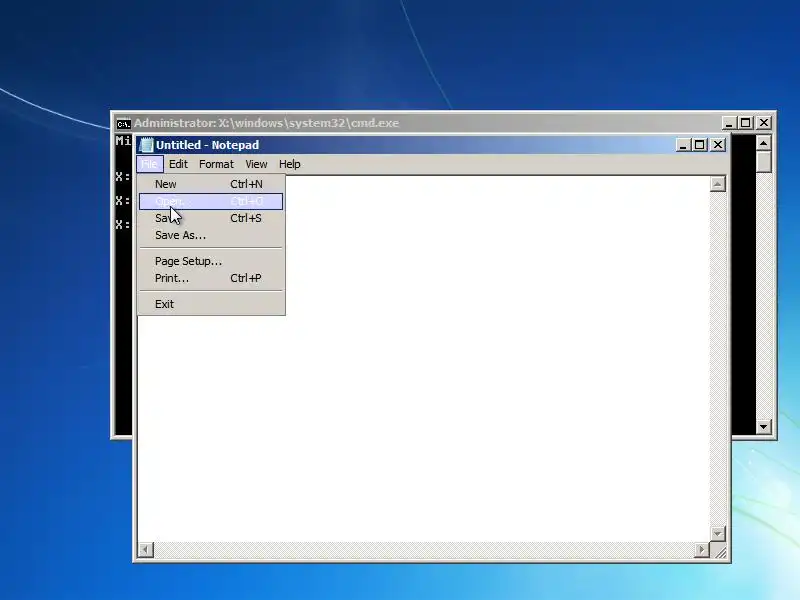Click the cmd.exe icon in Administrator window title
This screenshot has height=600, width=800.
[123, 123]
